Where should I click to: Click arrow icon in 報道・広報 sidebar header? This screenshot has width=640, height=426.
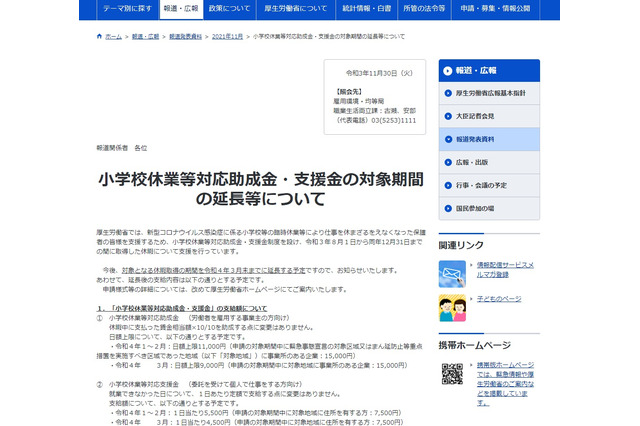[448, 71]
